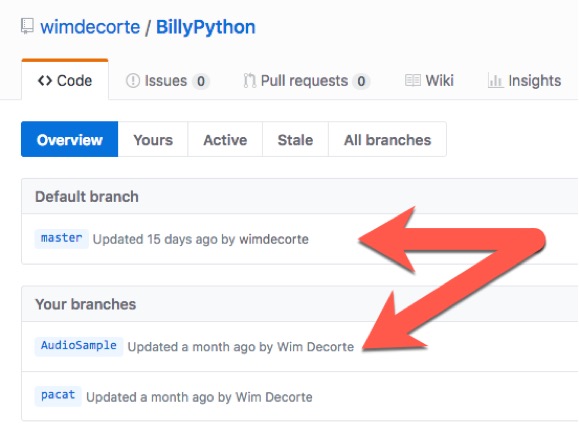
Task: Open the wimdecorte user link
Action: [90, 27]
